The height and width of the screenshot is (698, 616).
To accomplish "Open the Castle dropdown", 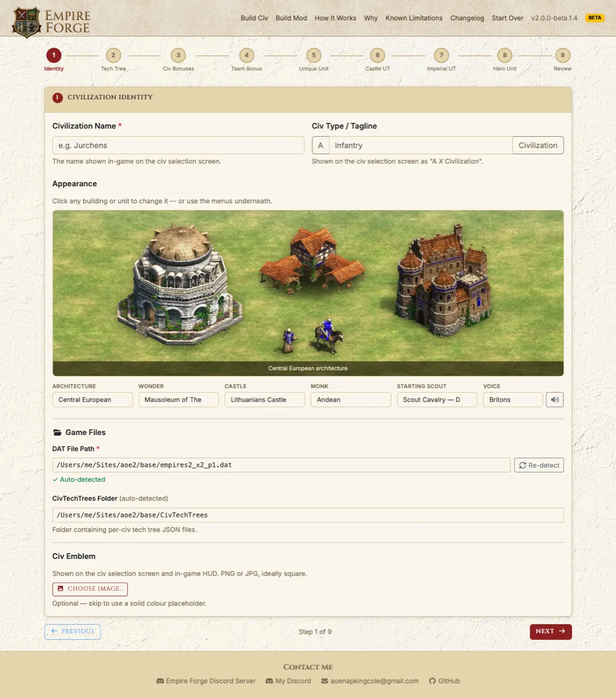I will pos(265,400).
